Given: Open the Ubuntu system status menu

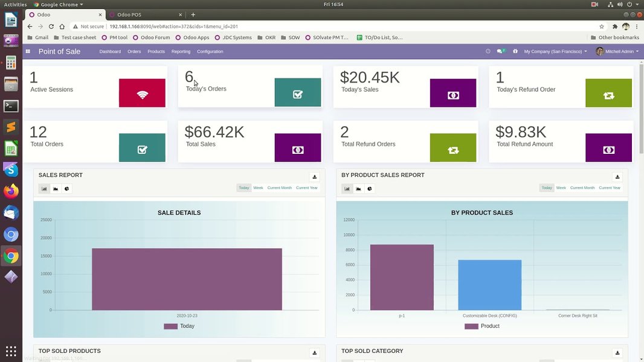Looking at the screenshot, I should tap(623, 4).
